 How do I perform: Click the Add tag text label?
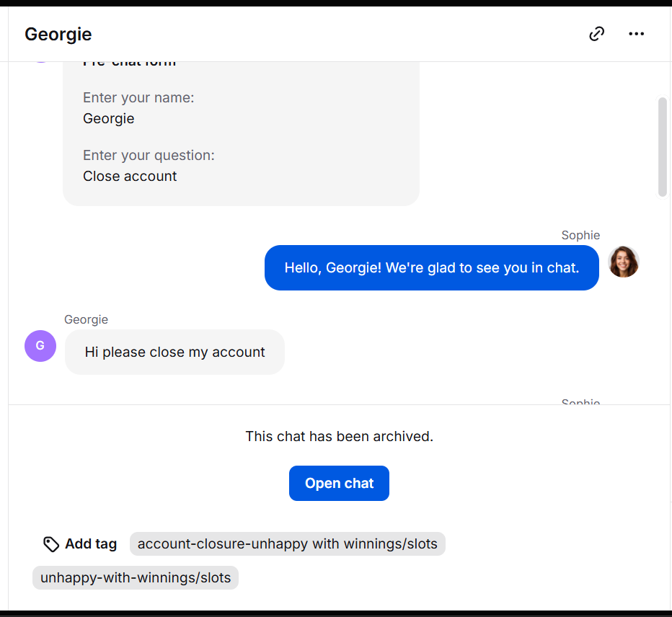91,544
